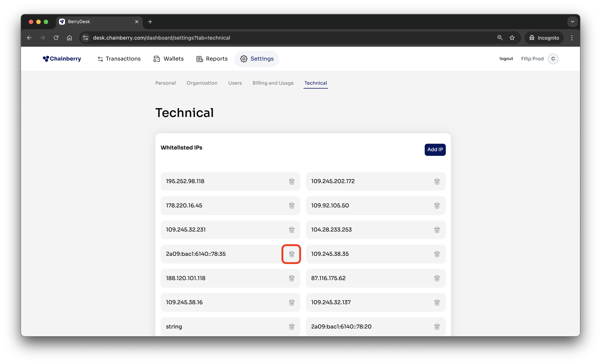Focus the browser address bar URL
This screenshot has width=601, height=364.
click(161, 38)
